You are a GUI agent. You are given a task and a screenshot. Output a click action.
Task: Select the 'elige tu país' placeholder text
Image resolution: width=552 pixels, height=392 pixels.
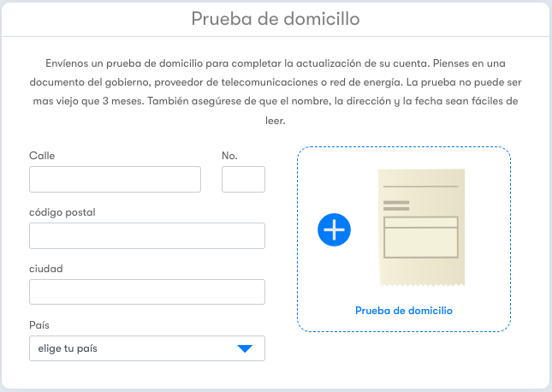click(68, 348)
